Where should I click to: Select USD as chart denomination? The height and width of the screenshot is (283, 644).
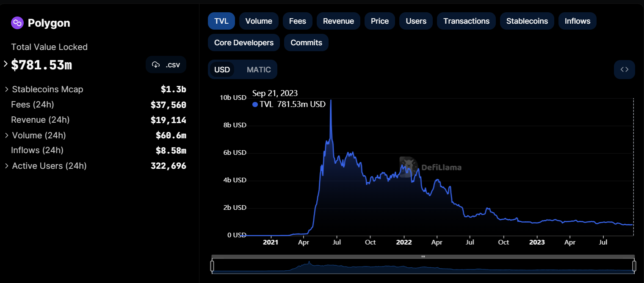coord(222,69)
